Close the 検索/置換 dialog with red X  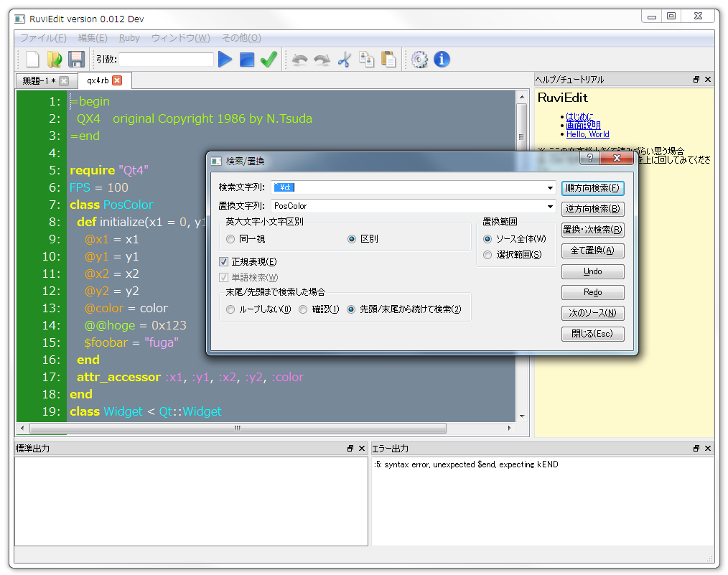pyautogui.click(x=617, y=158)
